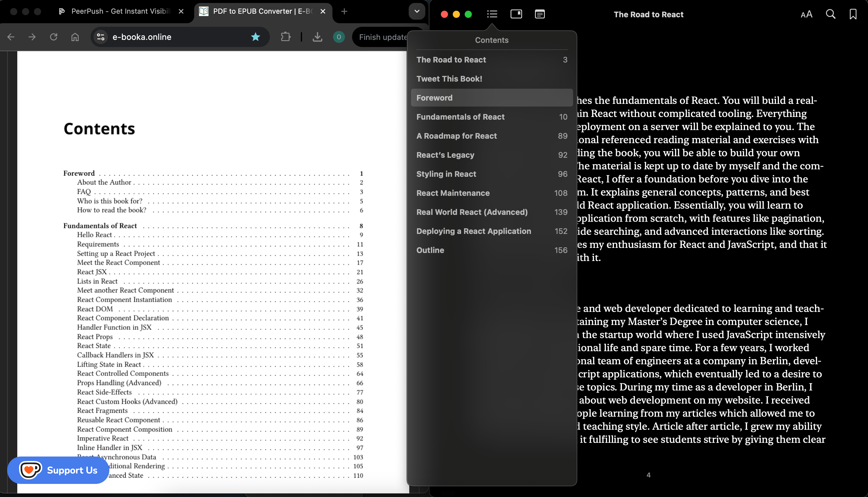Open the browser downloads icon
The image size is (868, 497).
pyautogui.click(x=317, y=37)
